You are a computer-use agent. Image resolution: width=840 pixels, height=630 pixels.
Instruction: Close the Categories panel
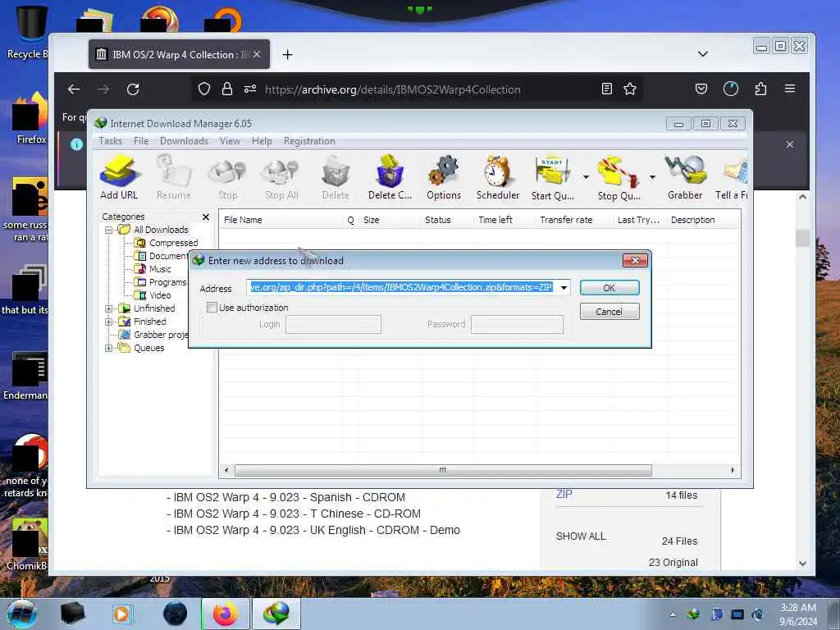pos(206,217)
